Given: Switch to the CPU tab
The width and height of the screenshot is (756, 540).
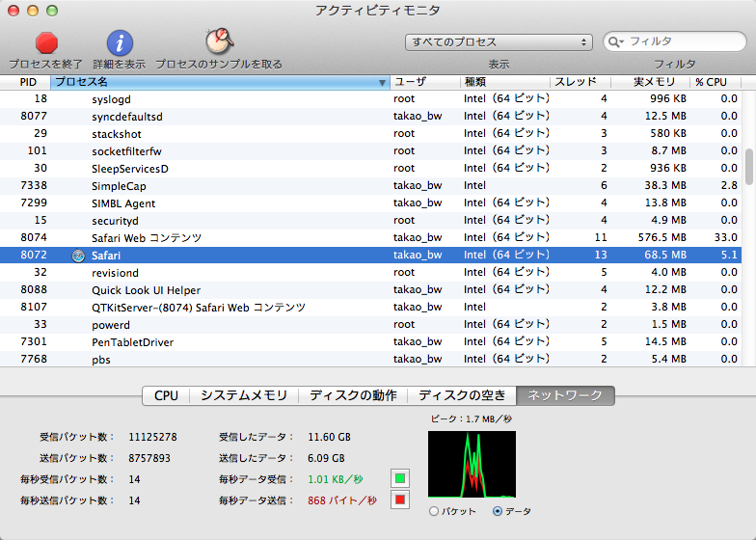Looking at the screenshot, I should [x=166, y=395].
